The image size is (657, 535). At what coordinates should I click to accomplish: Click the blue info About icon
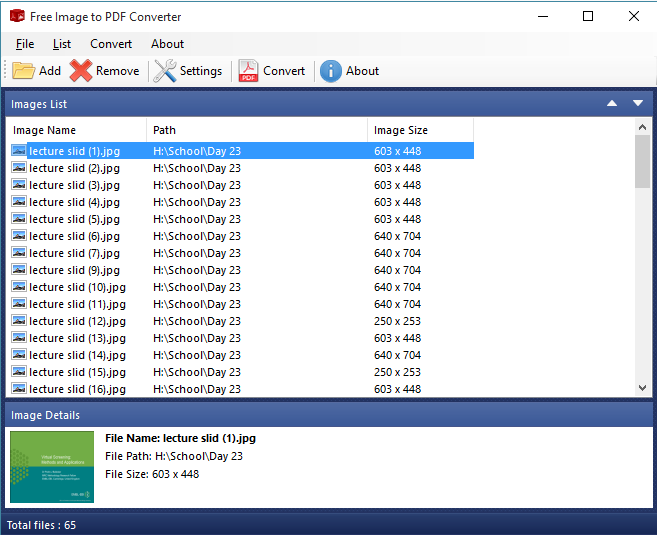coord(330,71)
